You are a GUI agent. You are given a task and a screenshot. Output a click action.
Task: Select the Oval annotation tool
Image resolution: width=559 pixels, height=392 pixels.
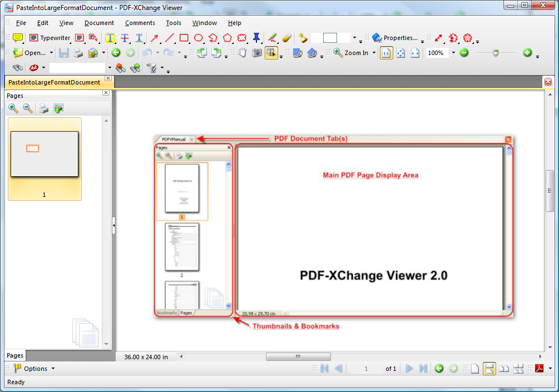[x=199, y=38]
